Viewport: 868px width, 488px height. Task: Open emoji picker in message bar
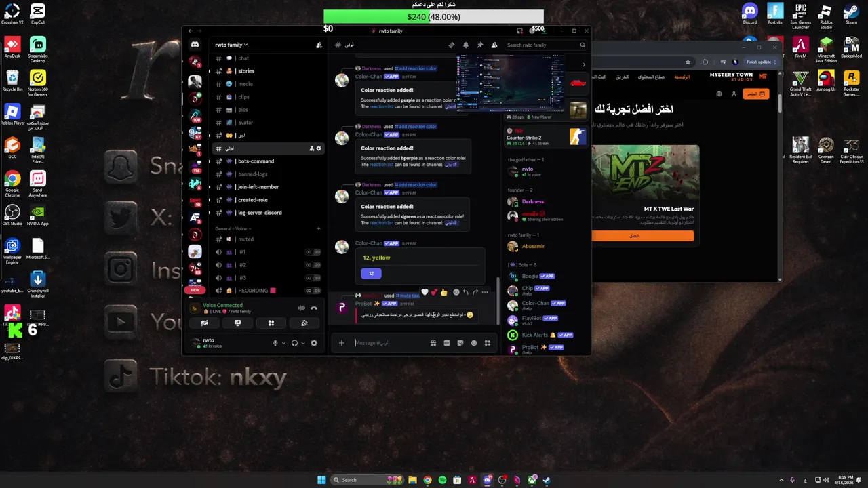pos(474,343)
